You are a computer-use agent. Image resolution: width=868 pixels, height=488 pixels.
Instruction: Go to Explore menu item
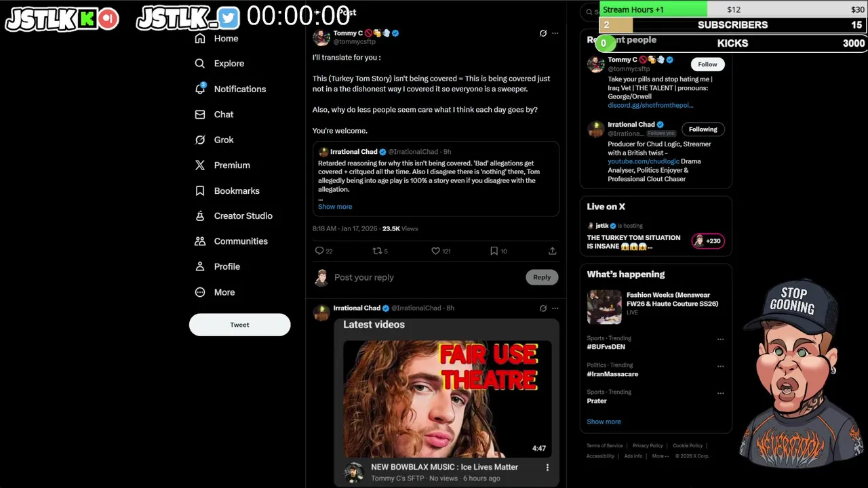pyautogui.click(x=229, y=63)
